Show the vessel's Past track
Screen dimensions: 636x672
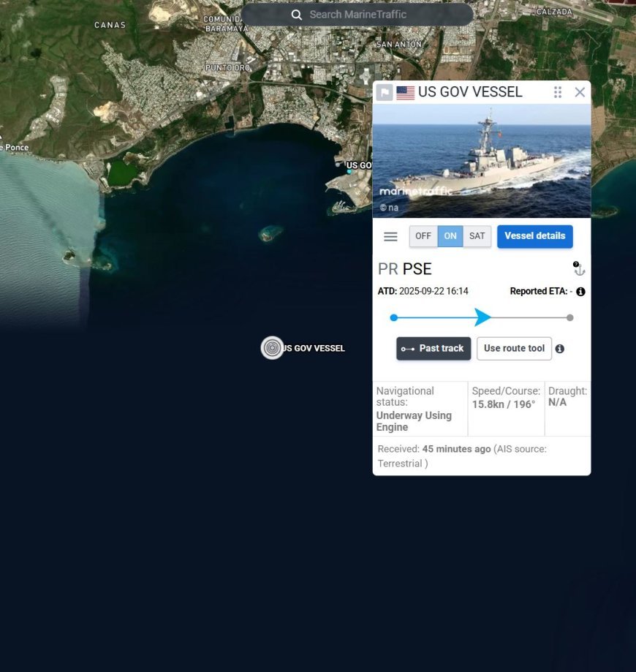(x=434, y=349)
